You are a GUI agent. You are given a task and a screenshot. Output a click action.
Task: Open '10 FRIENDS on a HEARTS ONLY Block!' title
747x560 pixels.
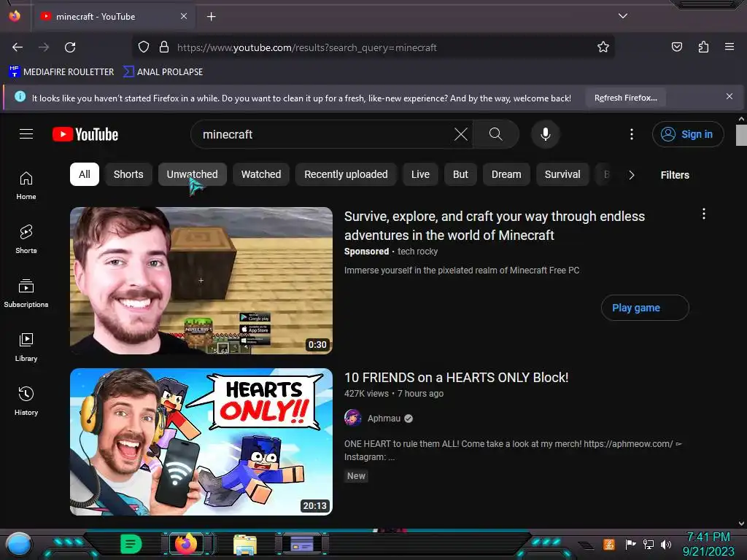click(456, 378)
